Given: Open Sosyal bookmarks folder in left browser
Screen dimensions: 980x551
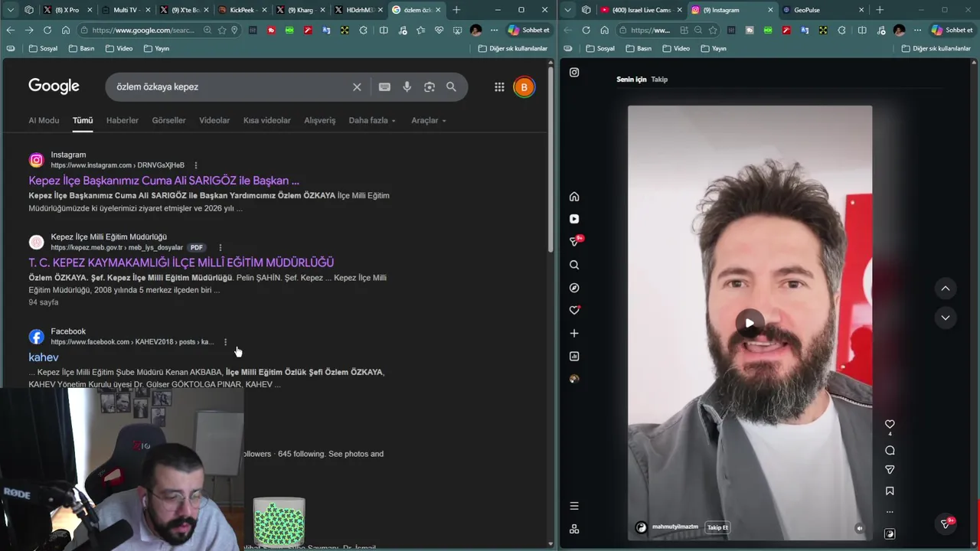Looking at the screenshot, I should click(x=43, y=48).
